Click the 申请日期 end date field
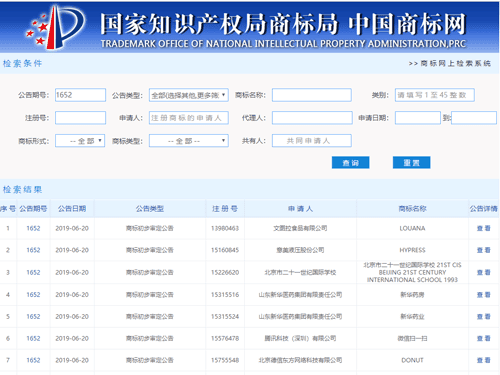Image resolution: width=500 pixels, height=375 pixels. (x=474, y=118)
